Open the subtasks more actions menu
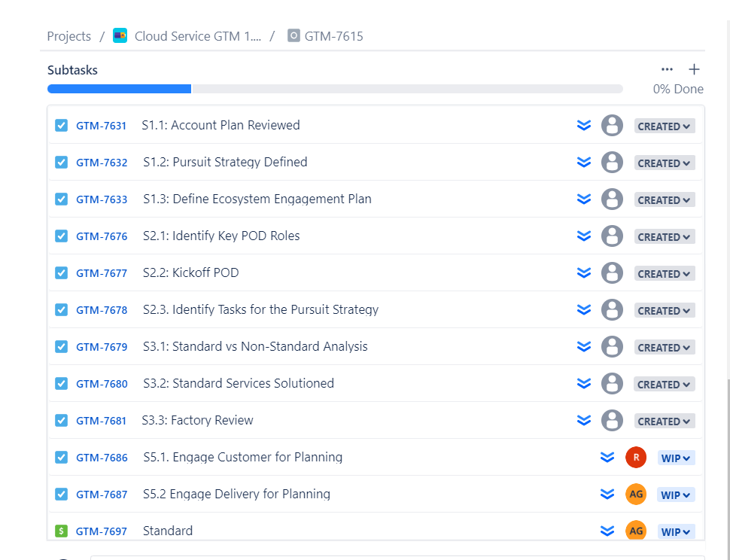The width and height of the screenshot is (730, 560). (x=667, y=69)
